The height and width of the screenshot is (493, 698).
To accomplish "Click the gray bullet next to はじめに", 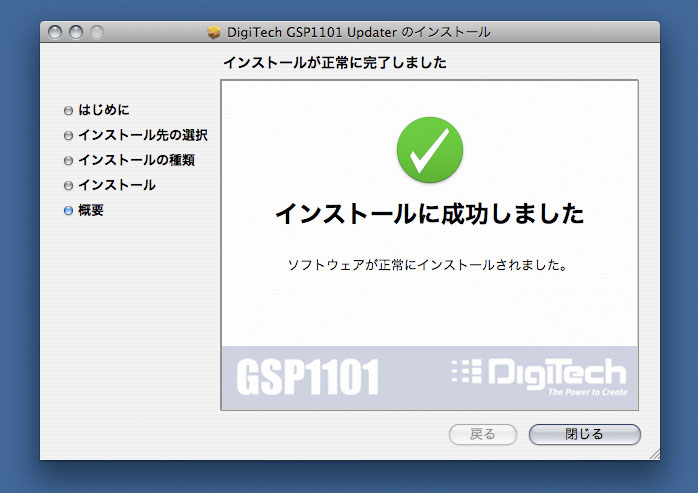I will point(68,110).
